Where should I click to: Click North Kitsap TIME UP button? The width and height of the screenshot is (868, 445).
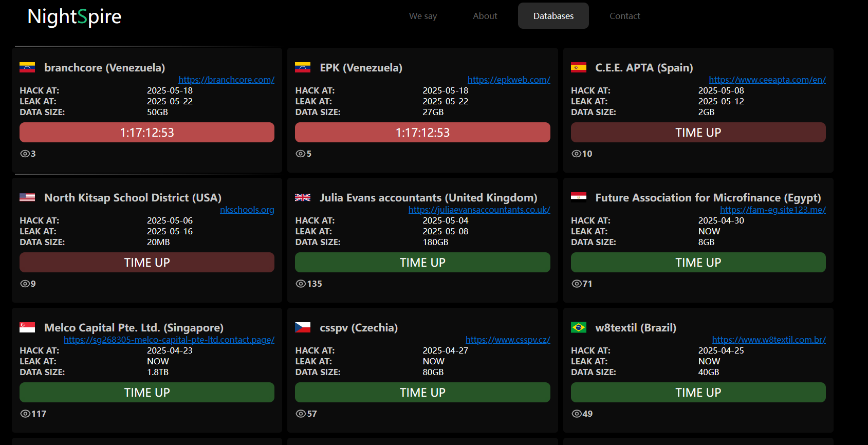pyautogui.click(x=147, y=262)
